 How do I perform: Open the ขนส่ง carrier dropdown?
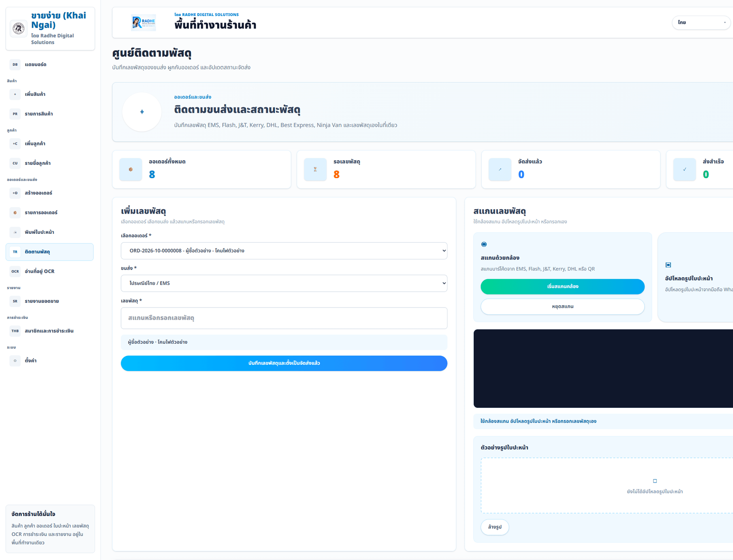(284, 283)
